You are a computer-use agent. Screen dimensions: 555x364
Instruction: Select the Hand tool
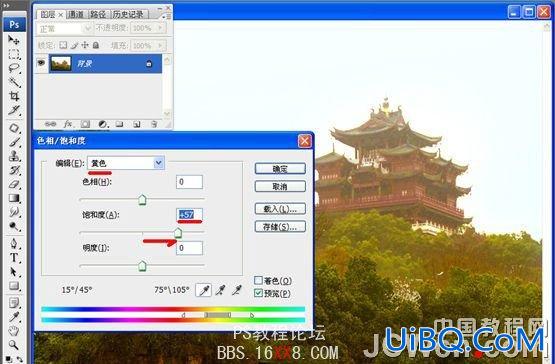coord(14,331)
